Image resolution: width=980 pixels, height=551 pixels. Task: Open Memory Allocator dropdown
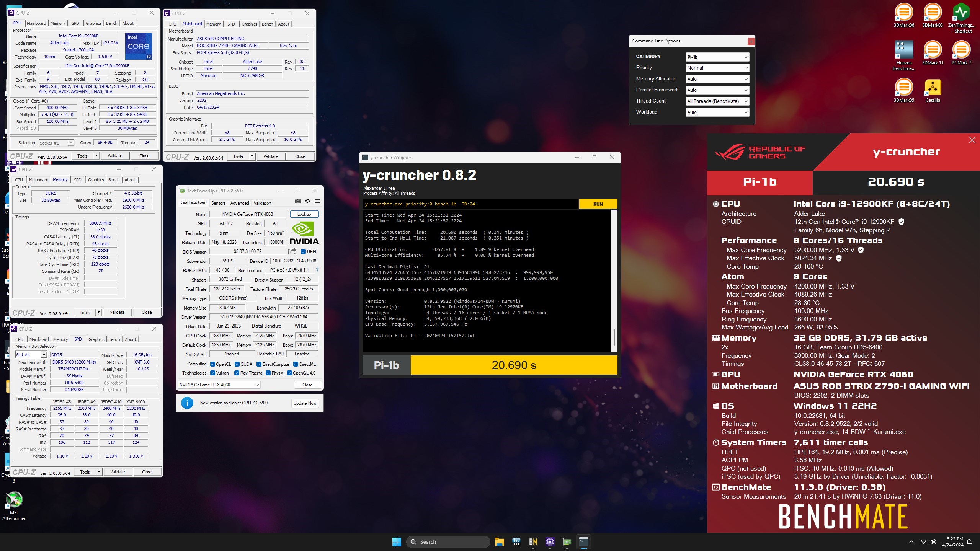click(717, 79)
